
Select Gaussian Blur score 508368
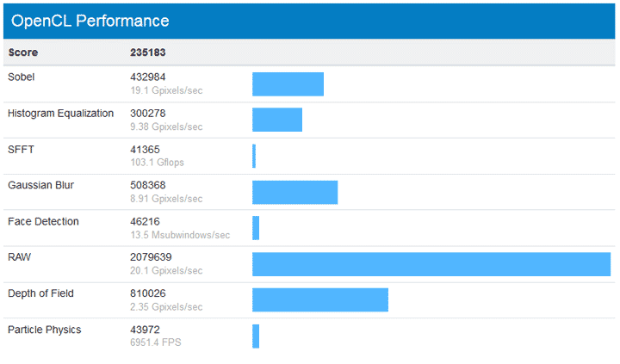click(x=148, y=185)
